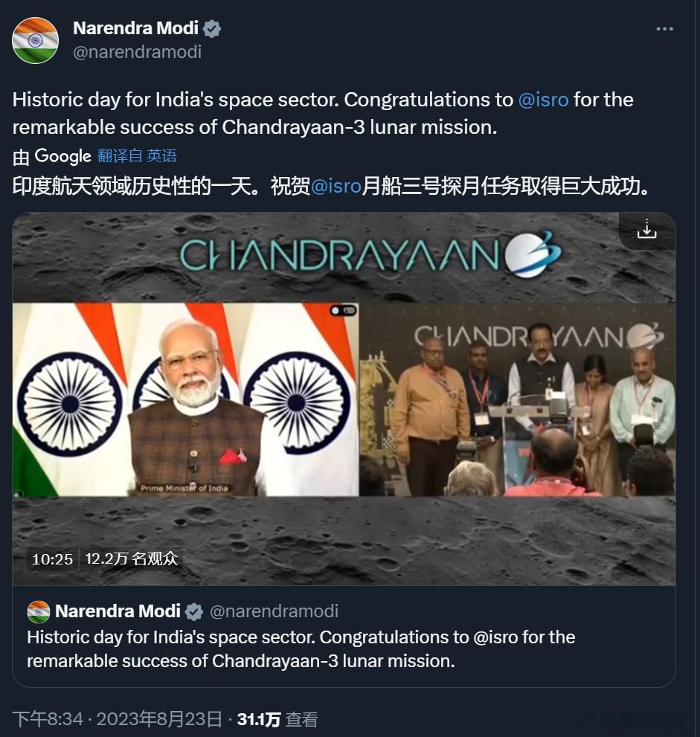Open the Narendra Modi profile name at top
700x737 pixels.
click(136, 28)
